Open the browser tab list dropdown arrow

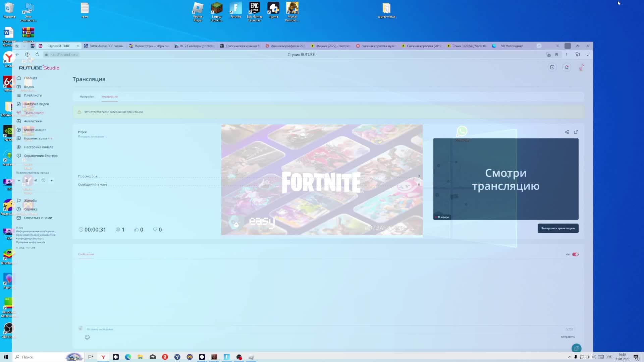coord(24,46)
